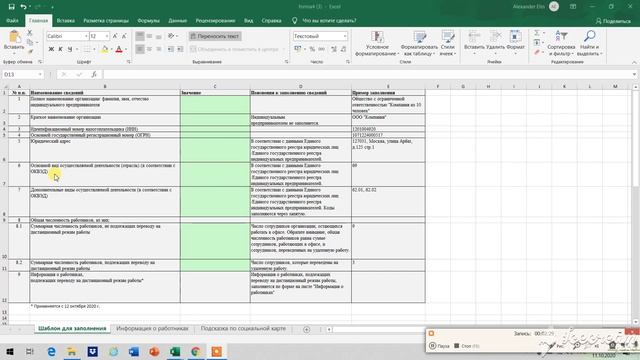
Task: Click Пауза in the recording panel
Action: pyautogui.click(x=439, y=346)
